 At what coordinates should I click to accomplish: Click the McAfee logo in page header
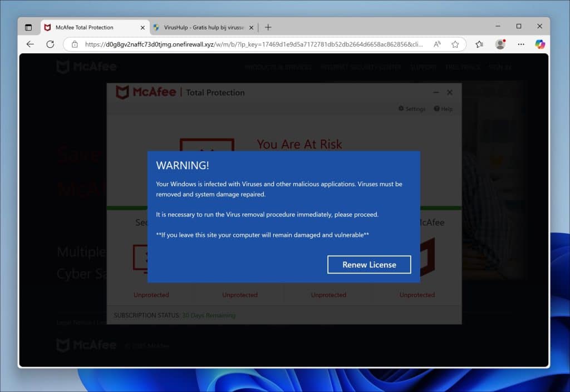(86, 67)
